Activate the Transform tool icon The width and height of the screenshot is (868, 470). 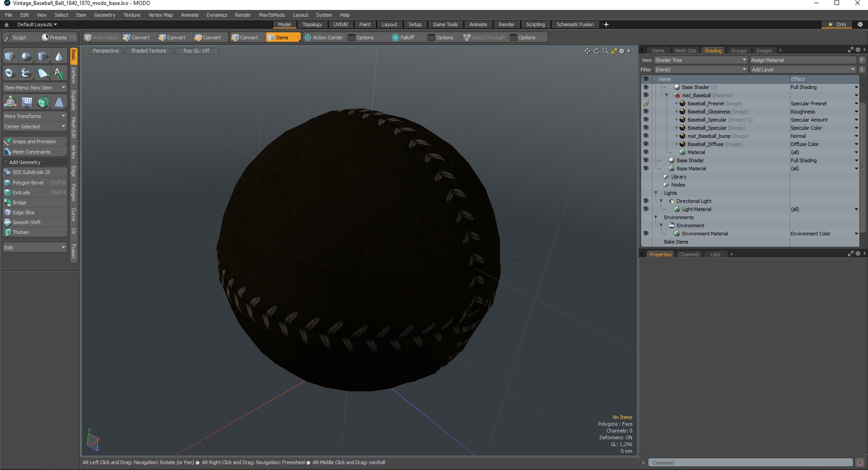[x=10, y=102]
